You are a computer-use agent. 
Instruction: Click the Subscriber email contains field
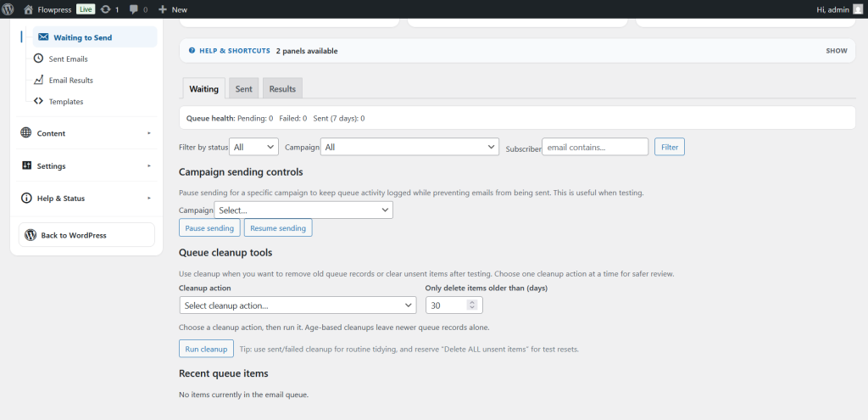(x=595, y=147)
